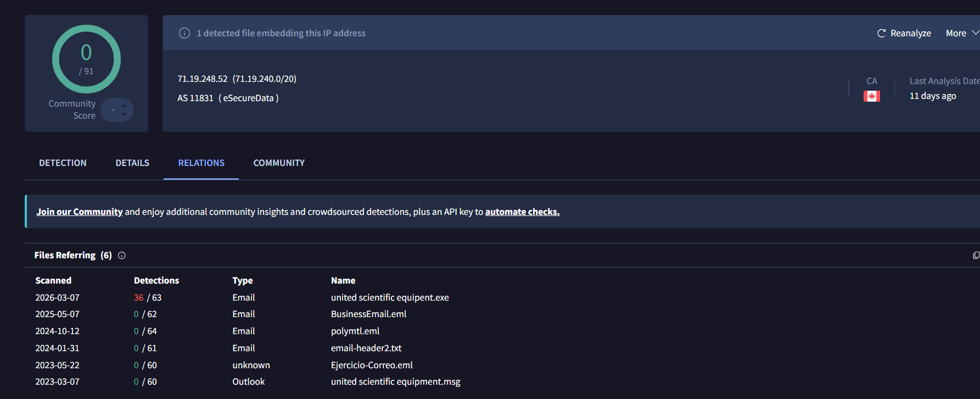Open file BusinessEmail.eml
This screenshot has width=980, height=399.
pyautogui.click(x=369, y=314)
